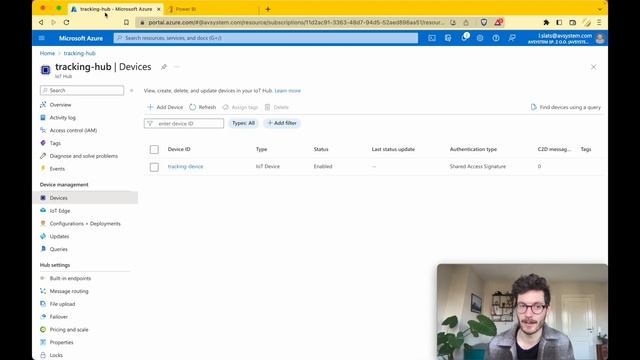
Task: Click the Brave shield icon
Action: click(x=484, y=22)
